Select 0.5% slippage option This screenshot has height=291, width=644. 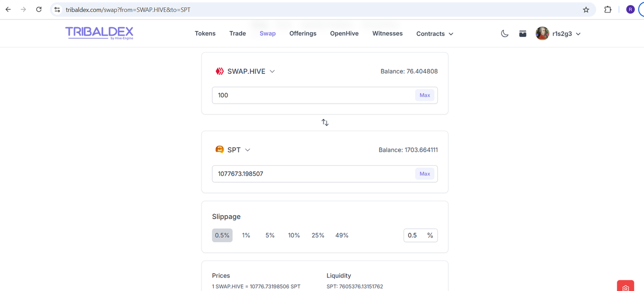click(222, 235)
